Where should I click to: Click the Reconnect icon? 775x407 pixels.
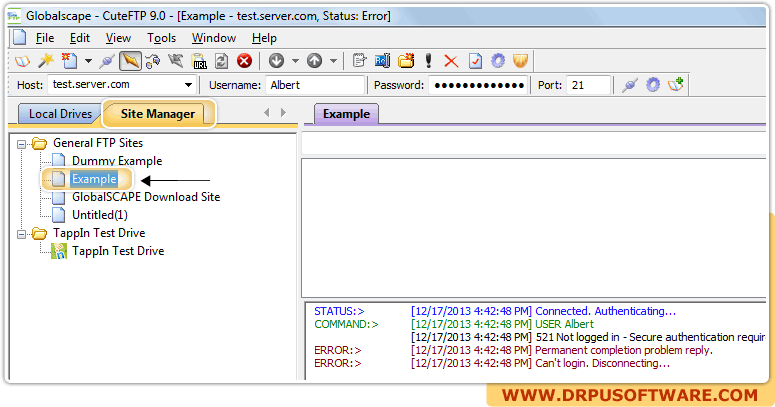tap(153, 61)
